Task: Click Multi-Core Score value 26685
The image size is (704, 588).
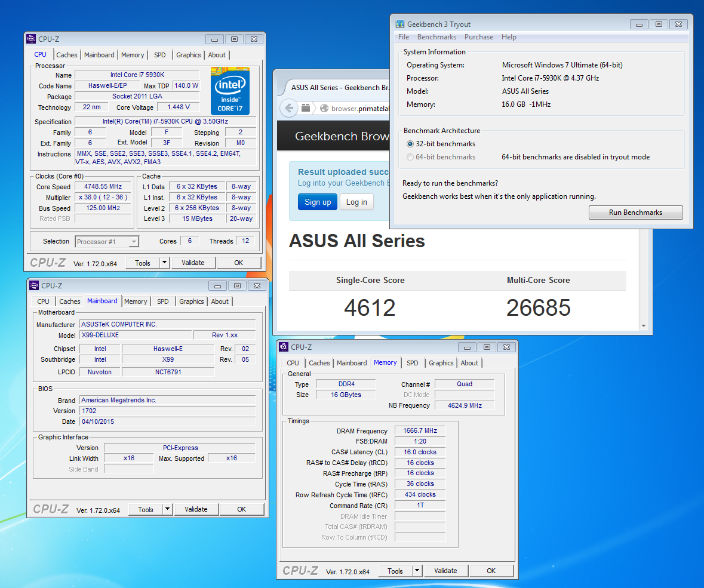Action: (539, 308)
